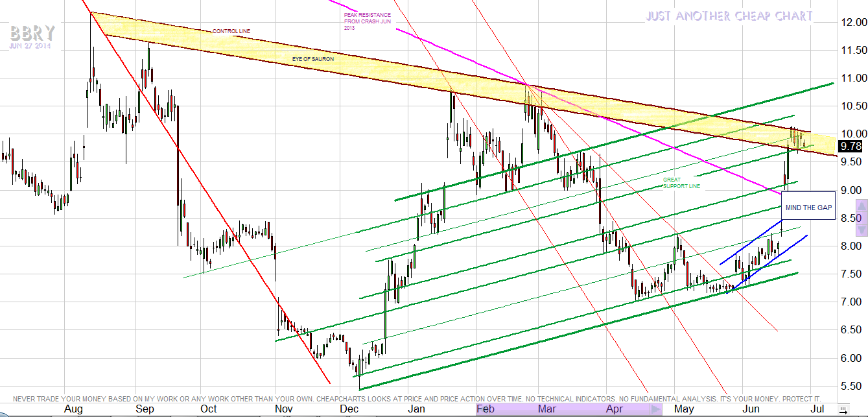This screenshot has height=417, width=868.
Task: Select the CONTROL LINE text label
Action: click(x=231, y=31)
